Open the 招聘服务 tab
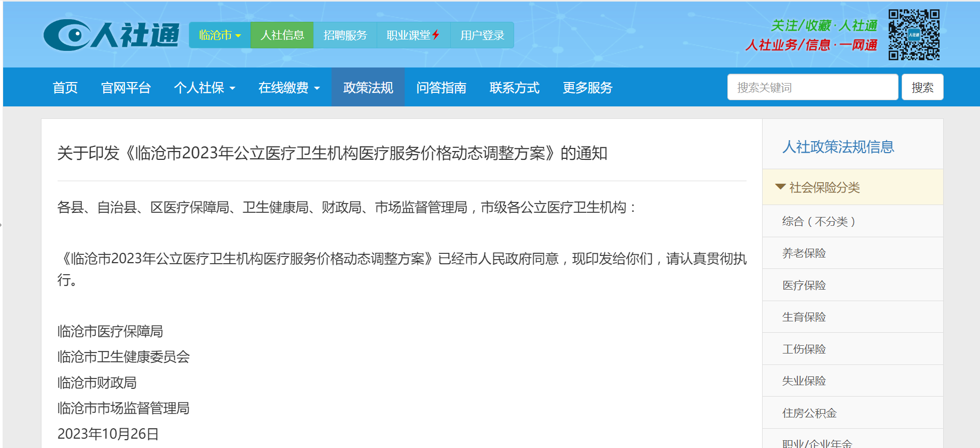 click(x=345, y=35)
